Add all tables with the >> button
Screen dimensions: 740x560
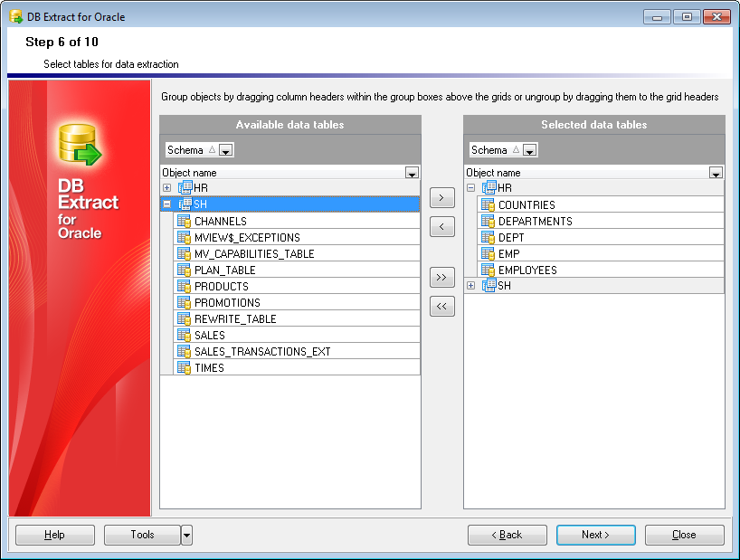(442, 277)
